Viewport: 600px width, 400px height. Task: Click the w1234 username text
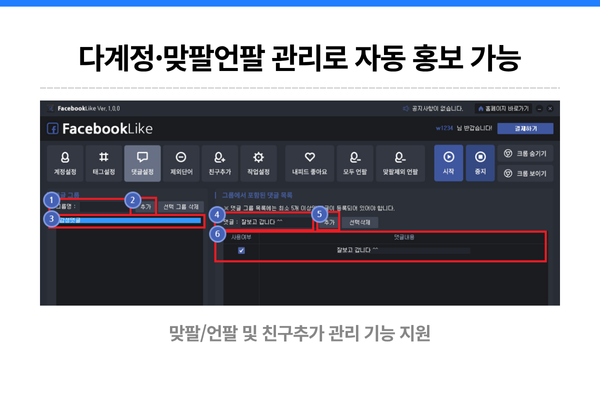tap(444, 128)
